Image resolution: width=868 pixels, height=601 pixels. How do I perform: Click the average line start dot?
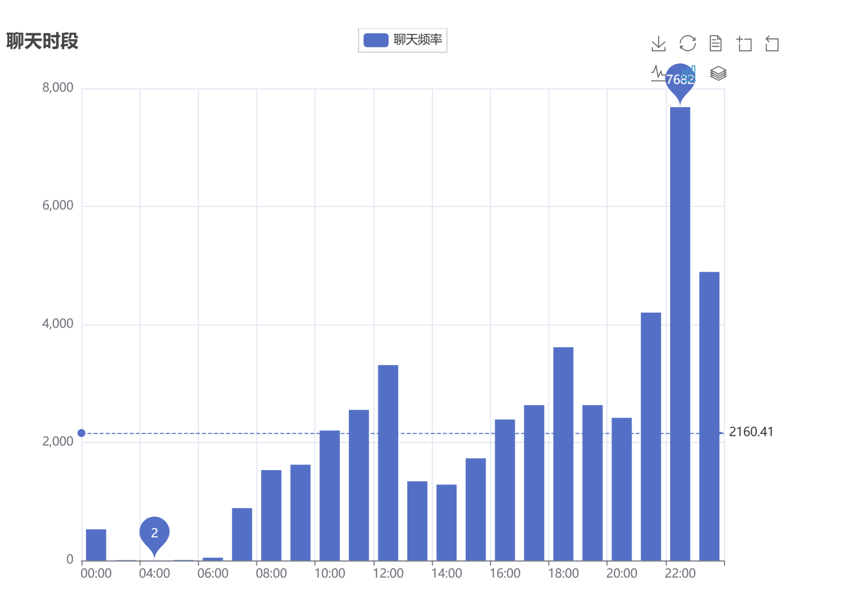81,433
